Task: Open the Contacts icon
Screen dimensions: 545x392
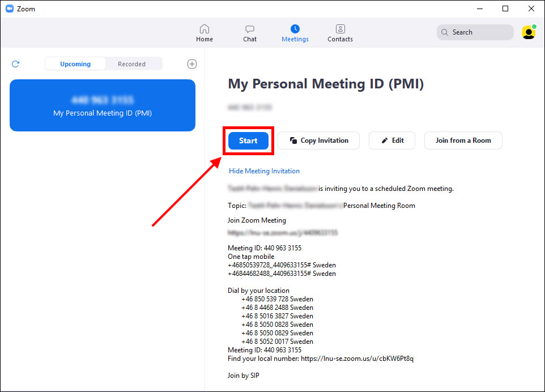Action: [x=340, y=29]
